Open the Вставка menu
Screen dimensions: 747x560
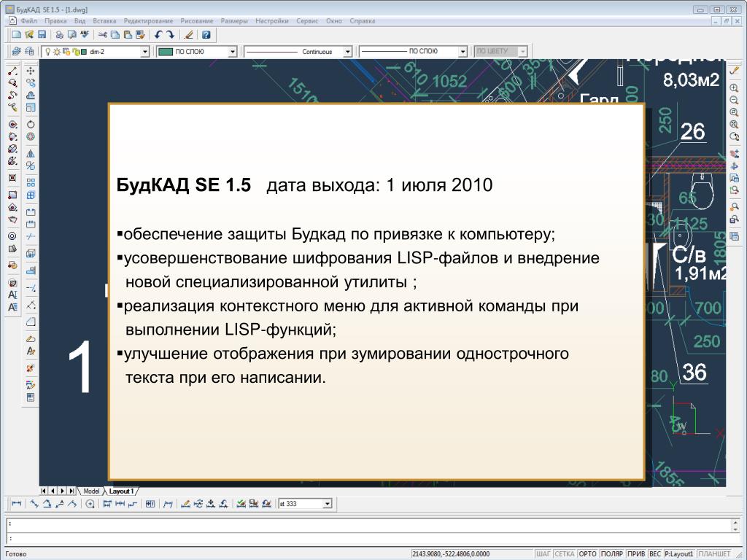click(x=104, y=21)
